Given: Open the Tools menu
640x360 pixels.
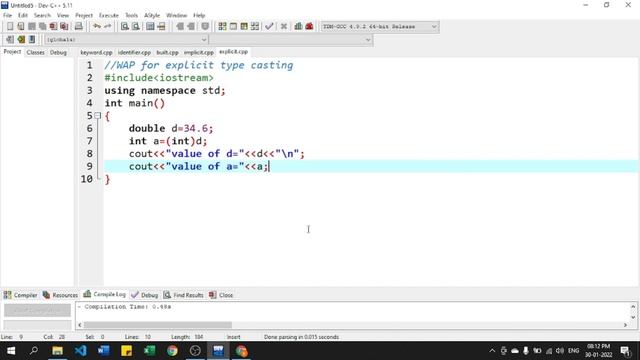Looking at the screenshot, I should tap(131, 16).
